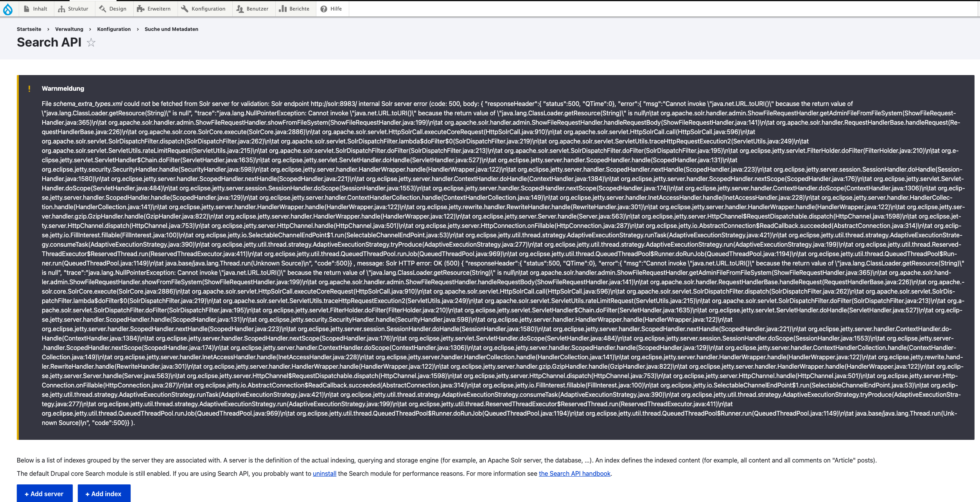This screenshot has height=502, width=980.
Task: Click the Hilfe navigation icon
Action: [323, 8]
